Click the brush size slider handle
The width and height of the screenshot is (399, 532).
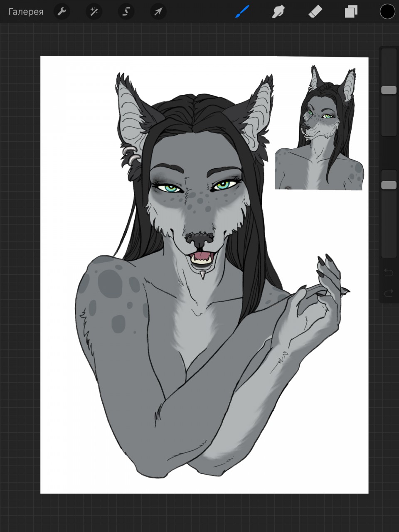(389, 90)
